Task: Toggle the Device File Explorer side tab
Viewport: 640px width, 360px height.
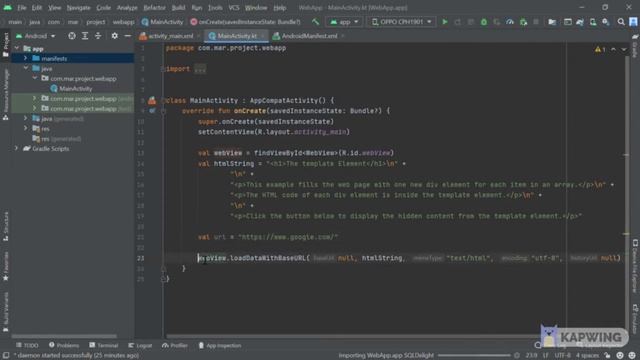Action: click(635, 266)
